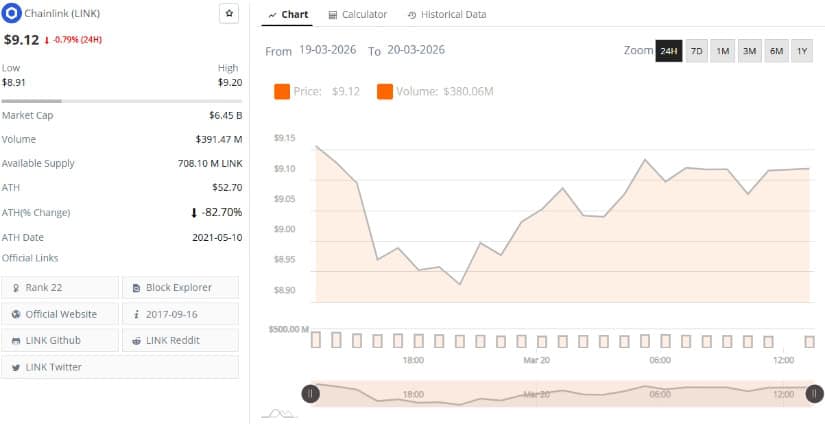The width and height of the screenshot is (825, 424).
Task: Open the LINK Github link
Action: pyautogui.click(x=60, y=340)
